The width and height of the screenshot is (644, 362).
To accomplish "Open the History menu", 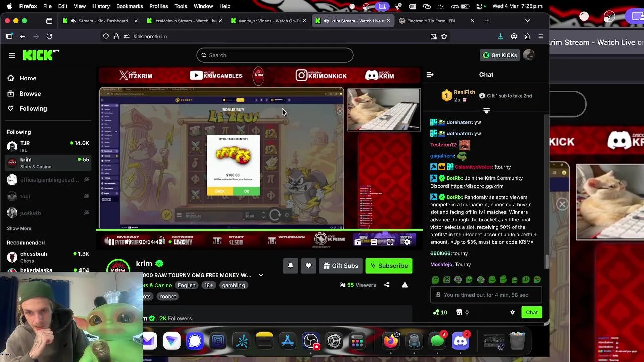I will [x=101, y=6].
